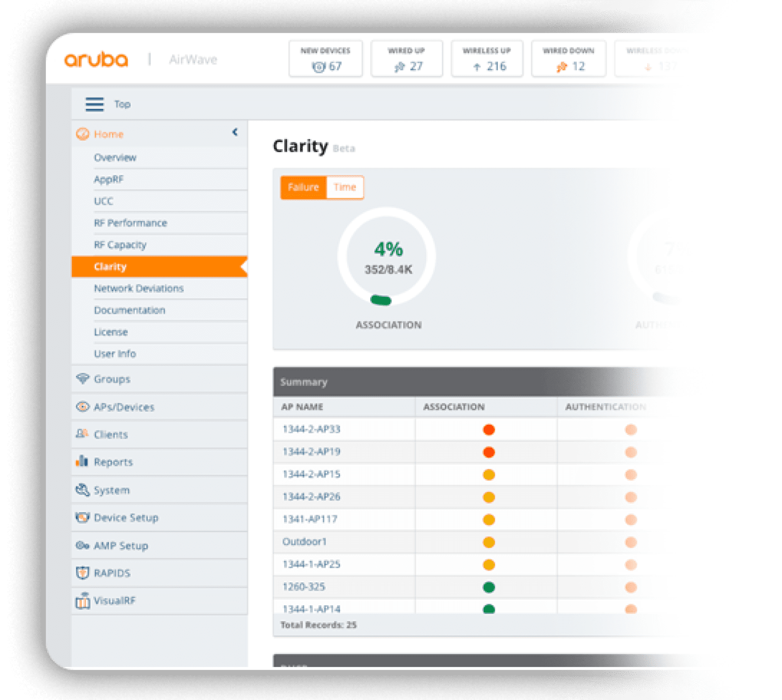
Task: Expand the Device Setup section
Action: pos(126,518)
